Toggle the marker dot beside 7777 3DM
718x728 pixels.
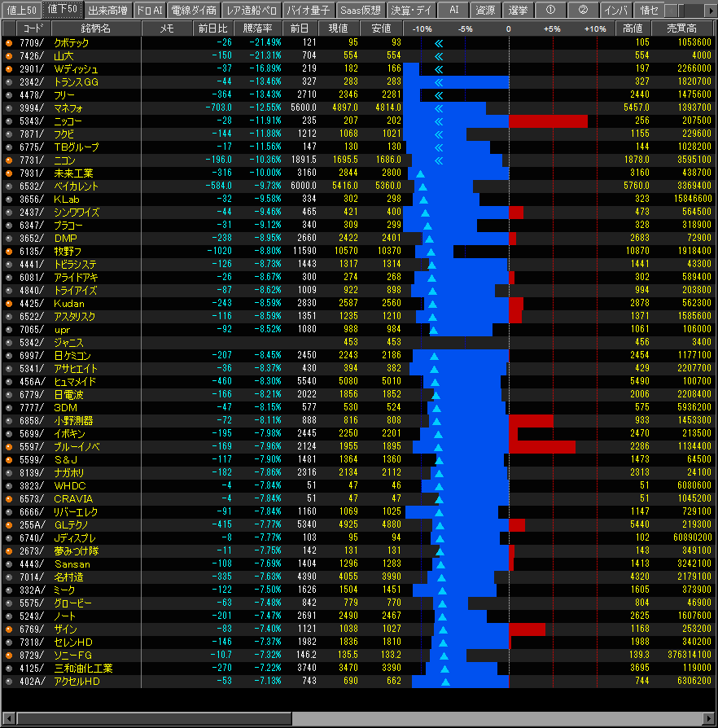[x=9, y=408]
